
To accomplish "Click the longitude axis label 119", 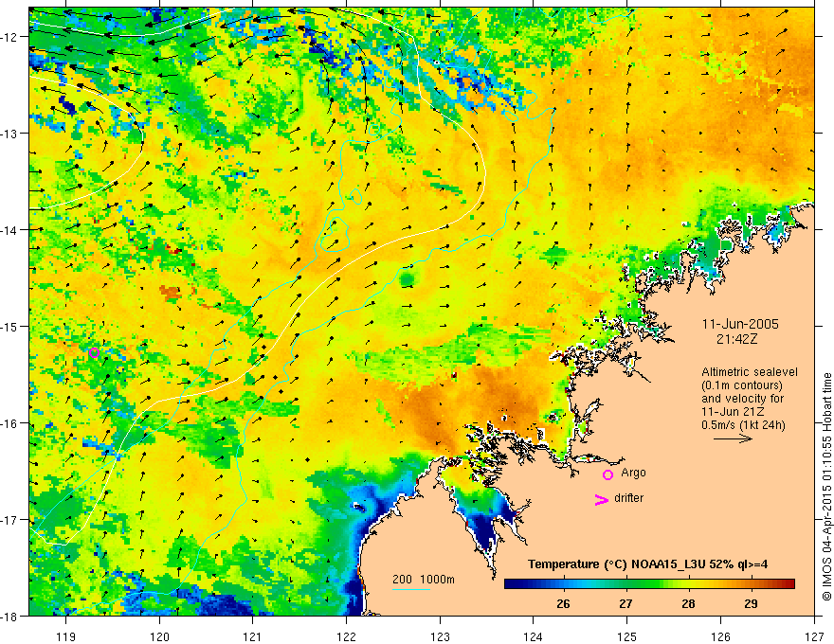I will [x=66, y=636].
